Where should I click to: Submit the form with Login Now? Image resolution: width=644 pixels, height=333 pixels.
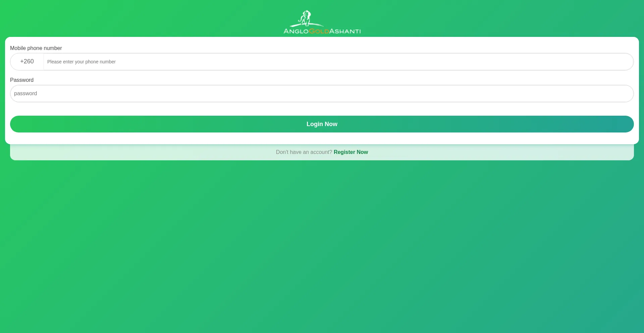[322, 124]
